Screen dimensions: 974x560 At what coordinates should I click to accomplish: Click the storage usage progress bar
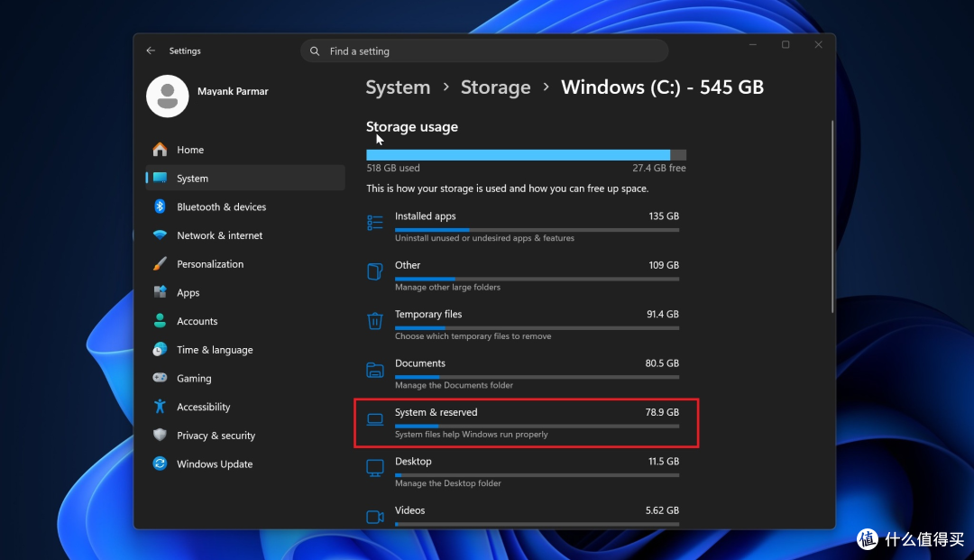(x=526, y=155)
